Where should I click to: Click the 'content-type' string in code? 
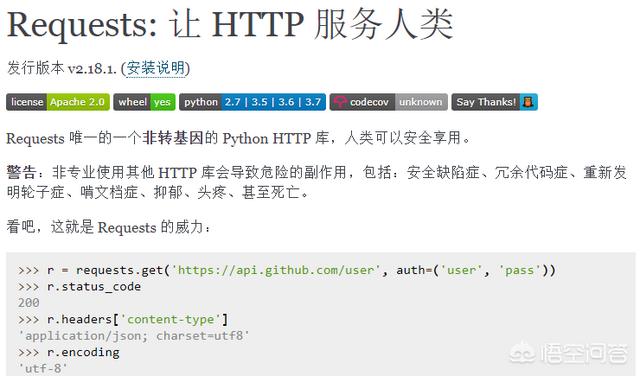pyautogui.click(x=171, y=319)
